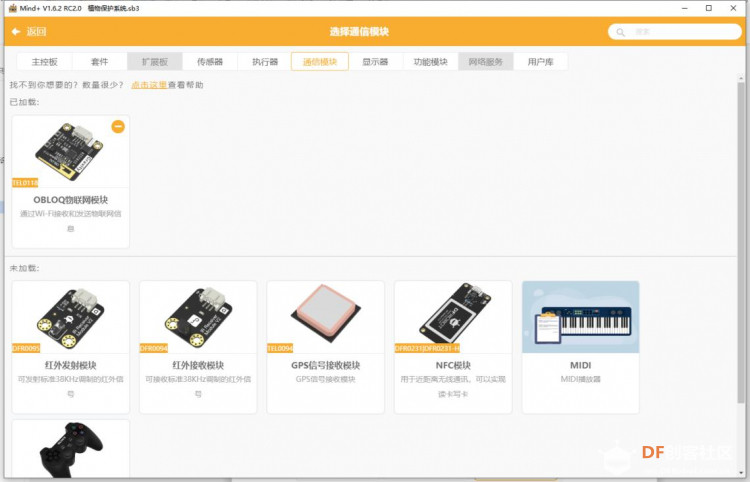Click the Mind+ app icon in title bar

13,8
